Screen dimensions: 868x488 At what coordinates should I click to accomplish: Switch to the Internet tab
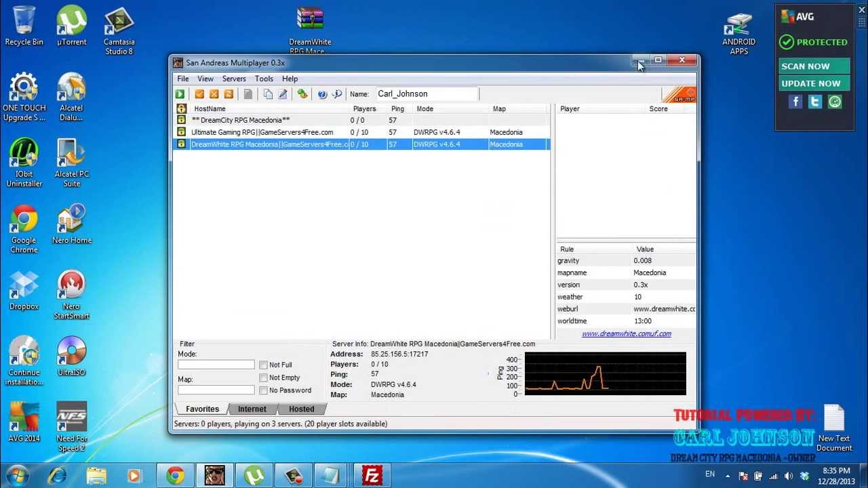252,409
